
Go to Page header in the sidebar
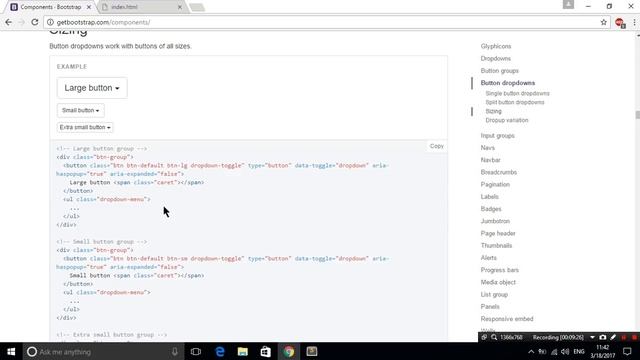[x=498, y=233]
